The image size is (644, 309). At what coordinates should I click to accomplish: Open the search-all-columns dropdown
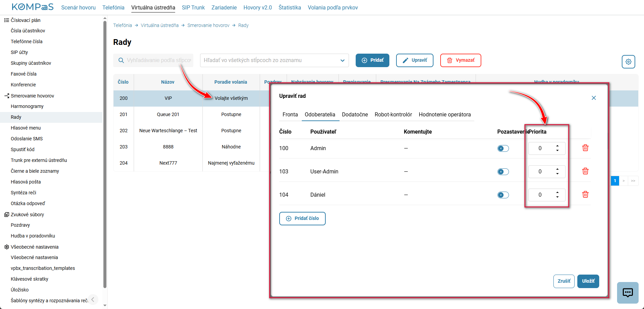[275, 60]
